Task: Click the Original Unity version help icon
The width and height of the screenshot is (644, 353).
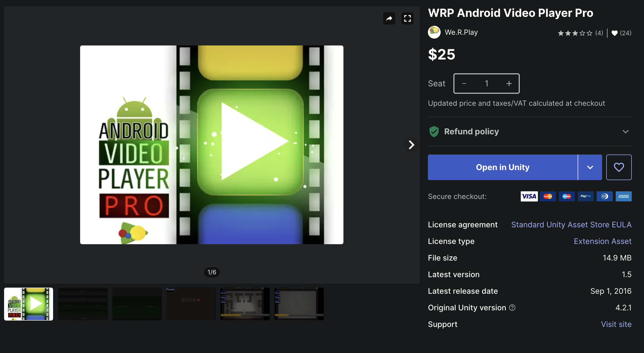Action: pyautogui.click(x=512, y=308)
